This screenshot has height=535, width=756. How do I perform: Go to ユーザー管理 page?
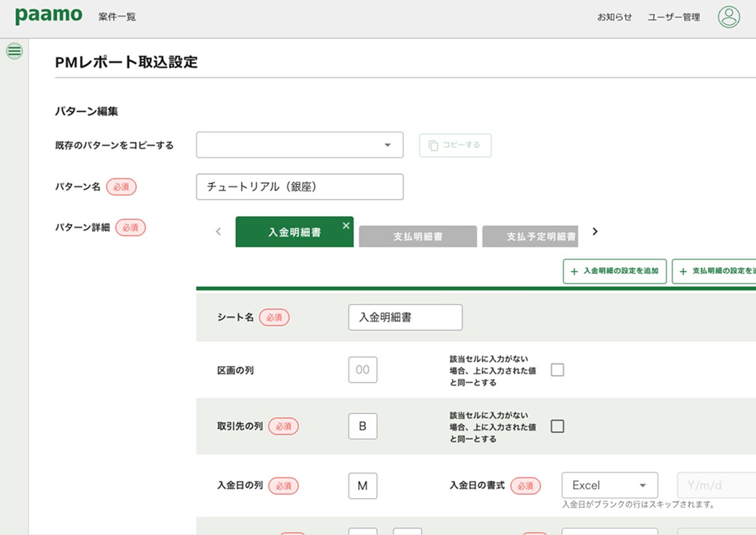(673, 17)
